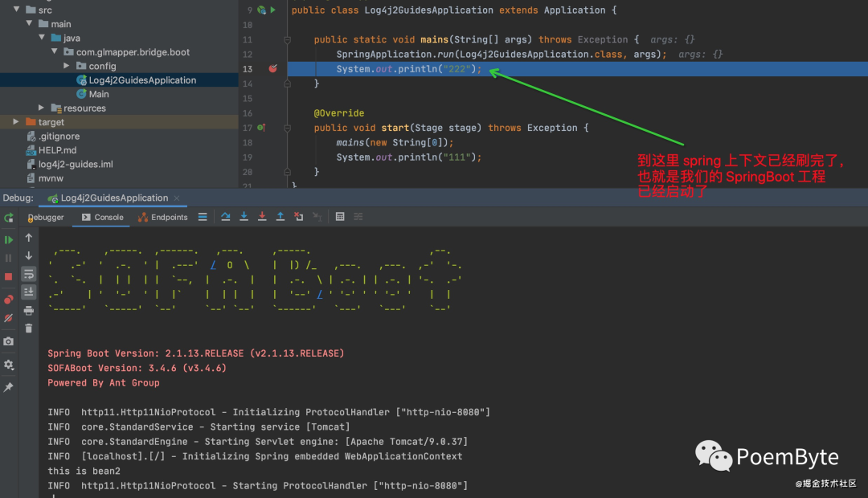
Task: Open Trace Current Stream Chain
Action: tap(358, 216)
